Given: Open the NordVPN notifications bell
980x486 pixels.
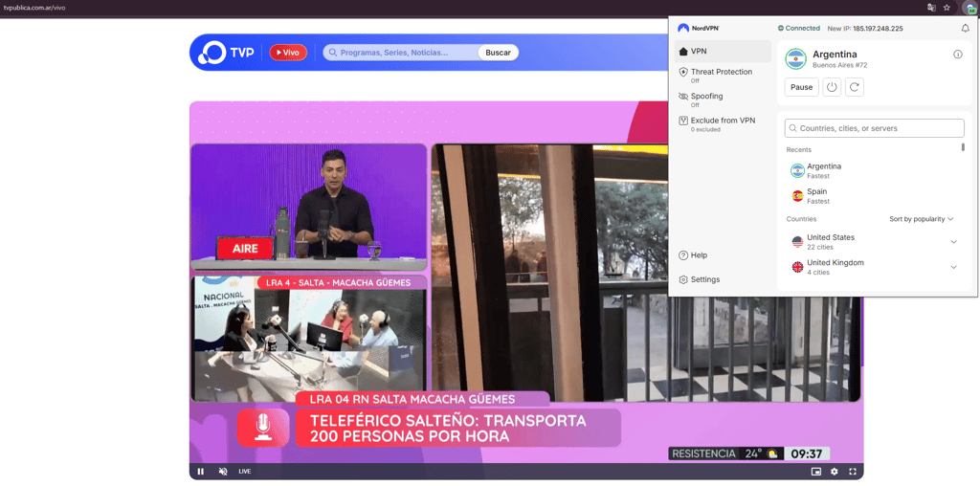Looking at the screenshot, I should (x=965, y=28).
